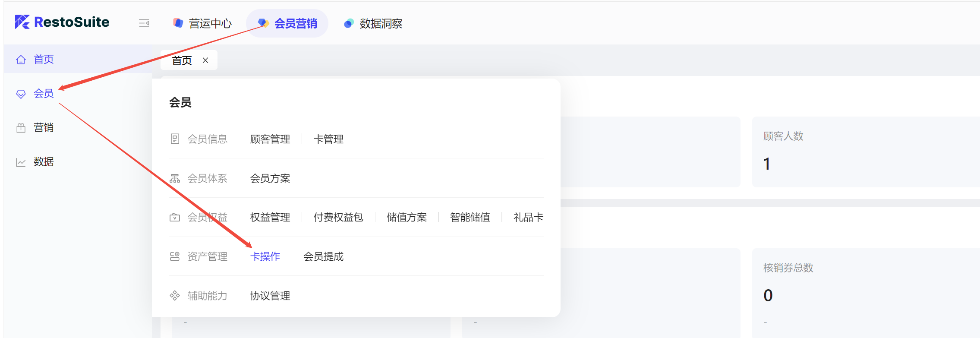Open 卡管理 from the 会员 menu
Screen dimensions: 980x338
(328, 139)
